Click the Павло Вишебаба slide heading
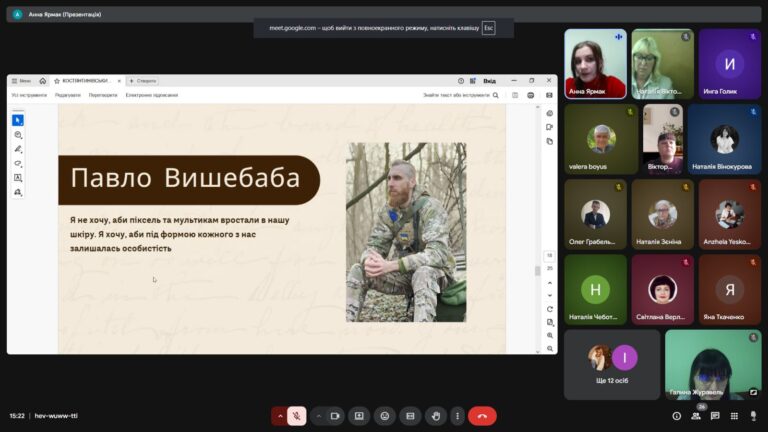The height and width of the screenshot is (432, 768). pyautogui.click(x=185, y=178)
